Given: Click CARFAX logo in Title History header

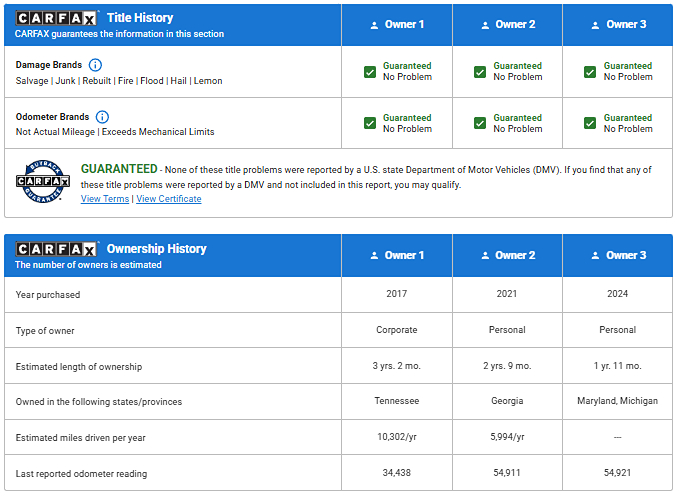Looking at the screenshot, I should click(x=57, y=18).
